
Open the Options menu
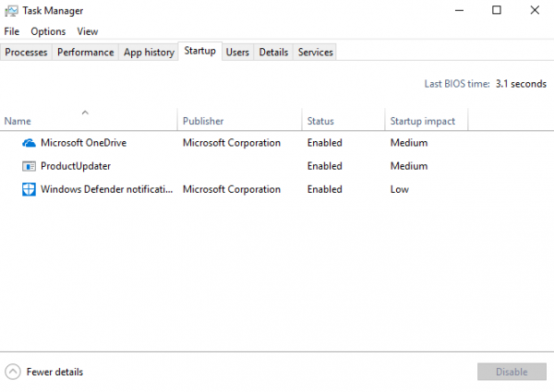click(x=48, y=31)
